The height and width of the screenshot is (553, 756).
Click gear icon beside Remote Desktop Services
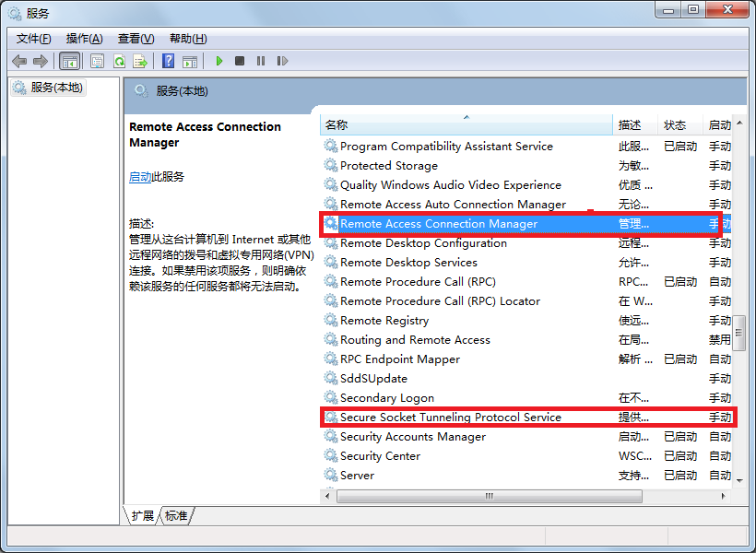331,262
